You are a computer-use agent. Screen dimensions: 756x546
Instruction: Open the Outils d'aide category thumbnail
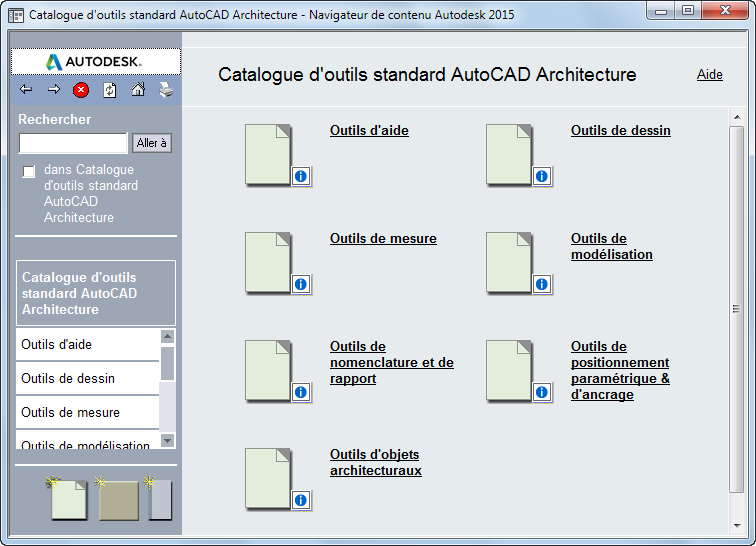[x=268, y=154]
